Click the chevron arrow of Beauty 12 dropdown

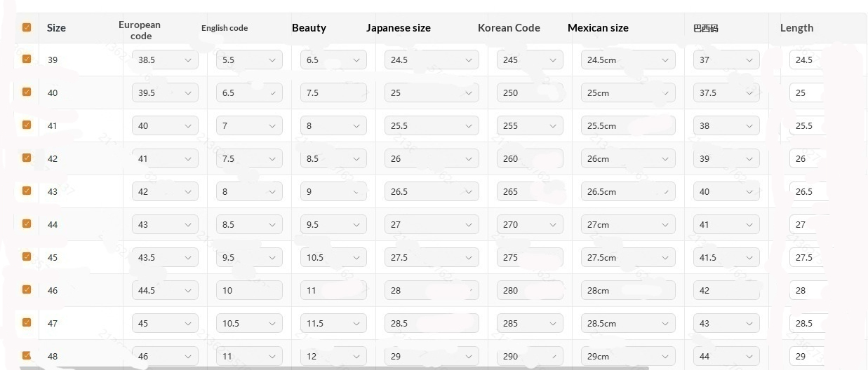(356, 357)
